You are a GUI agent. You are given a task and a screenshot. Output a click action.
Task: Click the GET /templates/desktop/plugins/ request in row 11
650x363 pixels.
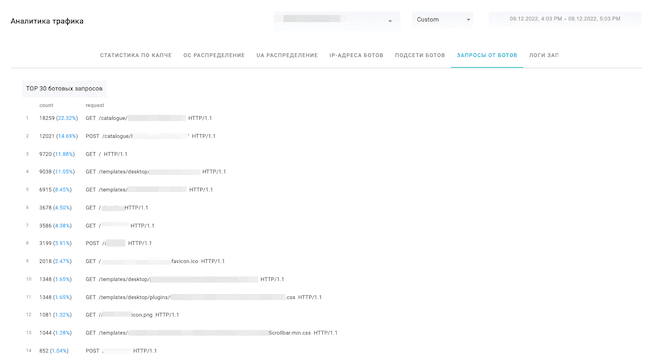pyautogui.click(x=204, y=297)
